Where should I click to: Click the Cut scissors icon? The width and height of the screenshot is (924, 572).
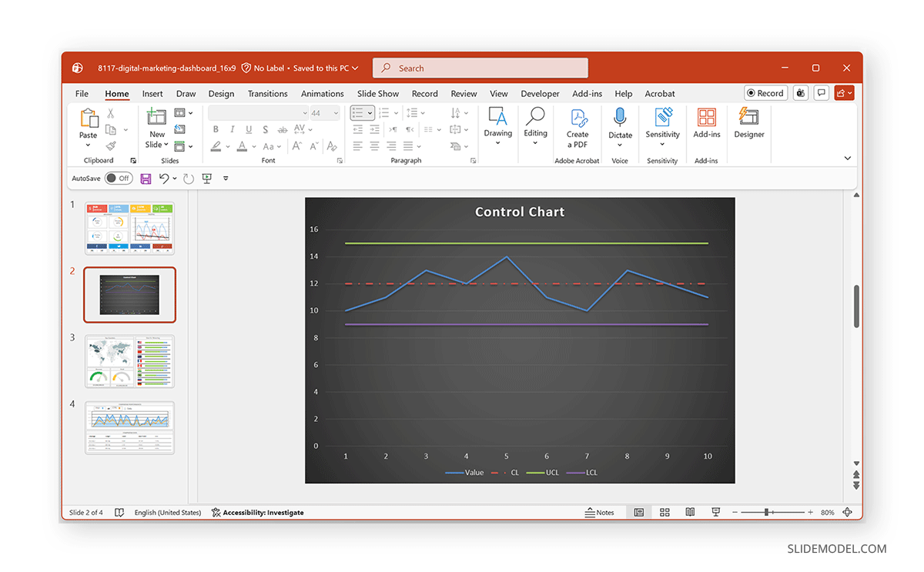coord(112,114)
